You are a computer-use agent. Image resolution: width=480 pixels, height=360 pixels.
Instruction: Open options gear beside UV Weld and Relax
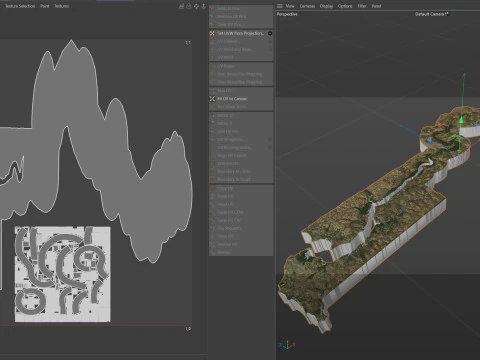270,49
